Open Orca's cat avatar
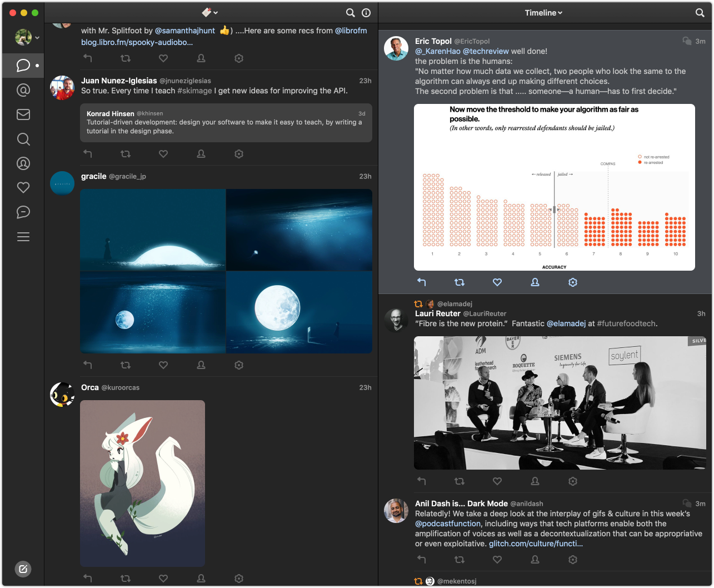714x588 pixels. click(x=62, y=395)
